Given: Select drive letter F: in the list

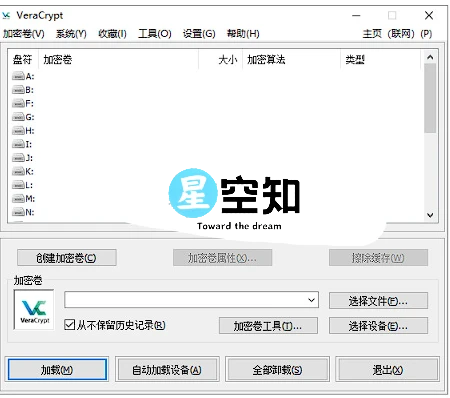Looking at the screenshot, I should click(23, 103).
